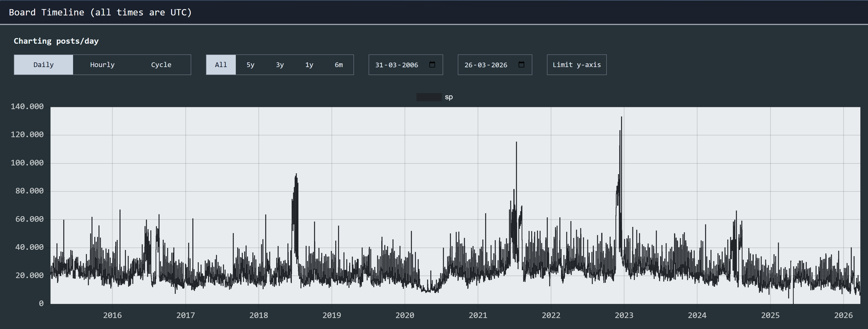The image size is (868, 329).
Task: Show the 6m time range
Action: (x=339, y=65)
